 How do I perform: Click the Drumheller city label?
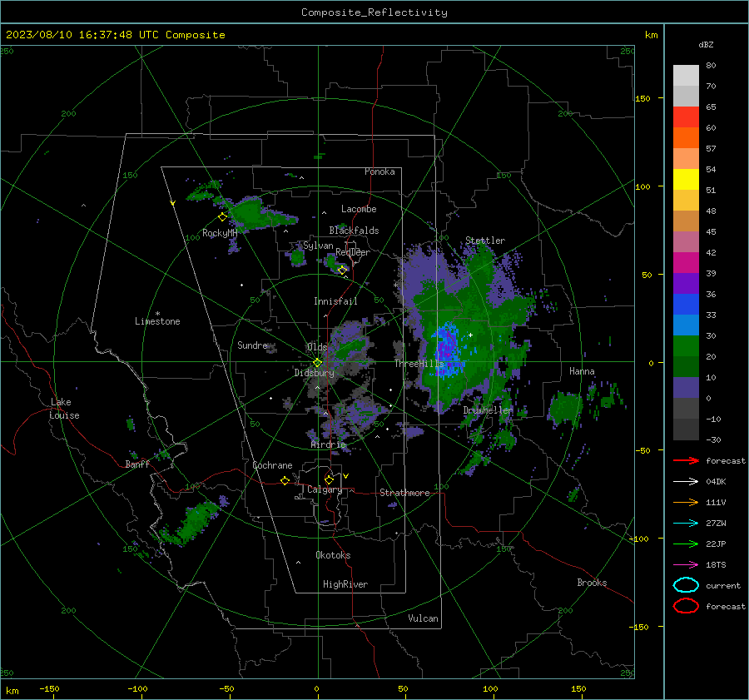pyautogui.click(x=488, y=410)
